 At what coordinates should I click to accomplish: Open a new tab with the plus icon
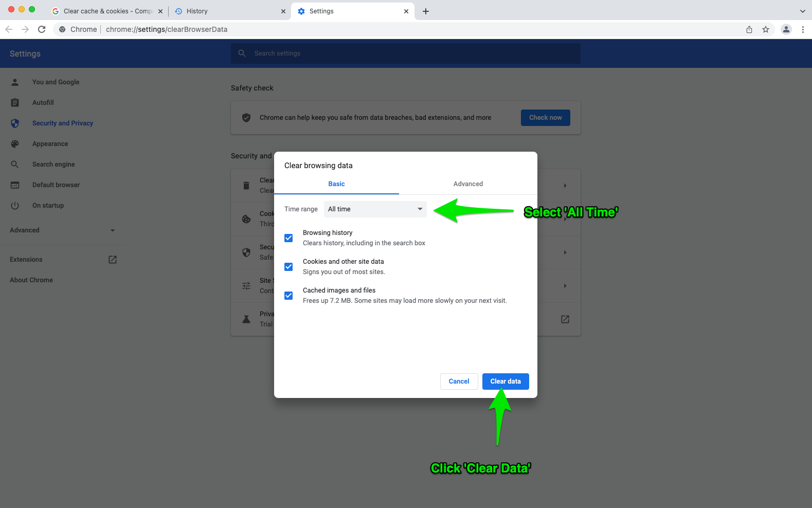(426, 11)
